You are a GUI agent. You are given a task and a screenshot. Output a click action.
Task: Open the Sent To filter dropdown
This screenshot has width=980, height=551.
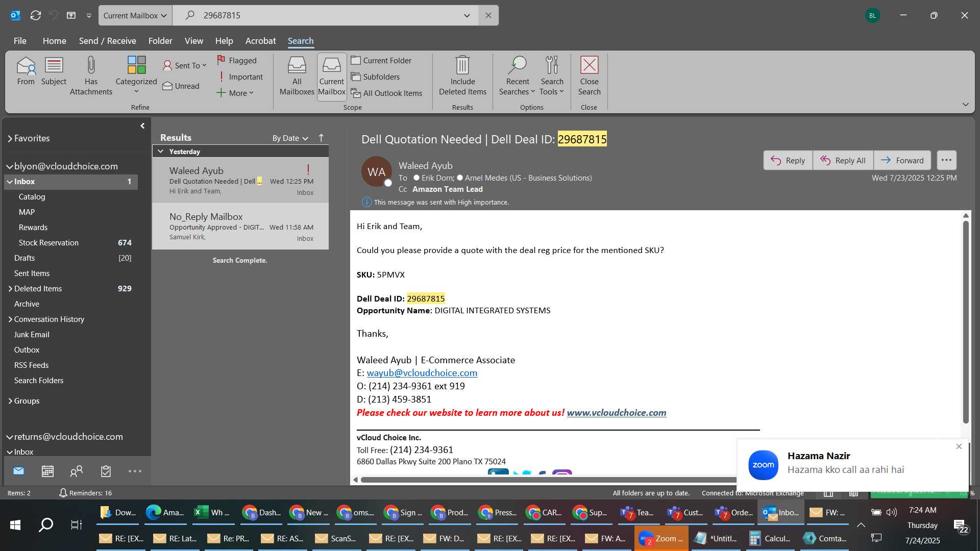[184, 65]
